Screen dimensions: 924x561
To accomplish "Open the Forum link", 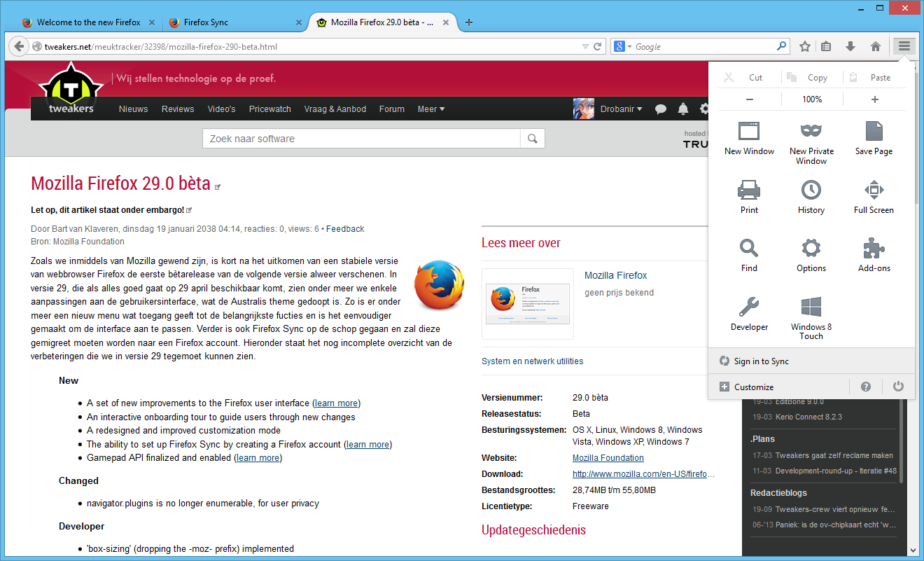I will (x=392, y=109).
